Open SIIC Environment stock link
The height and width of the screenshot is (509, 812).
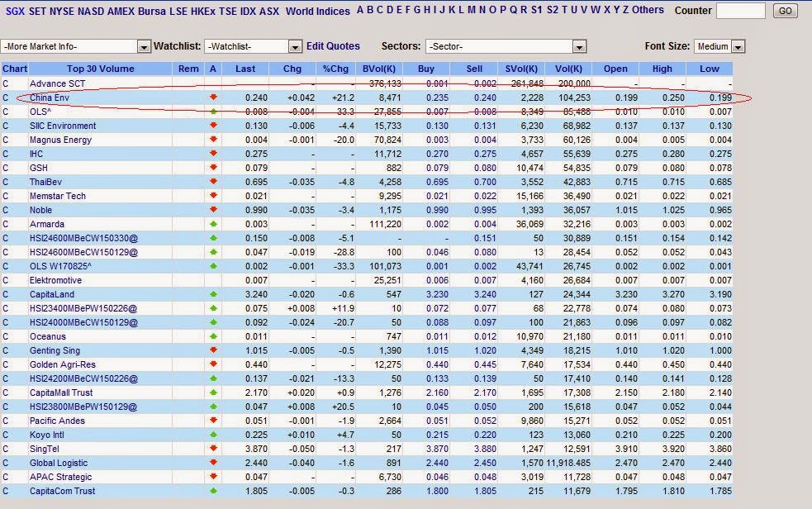point(63,126)
